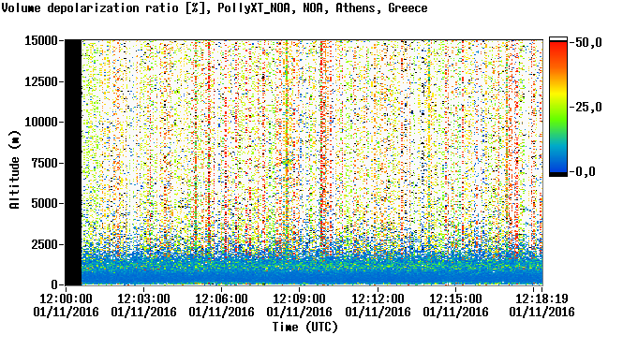The image size is (623, 364).
Task: Click the 12:15:00 time axis label
Action: click(455, 298)
